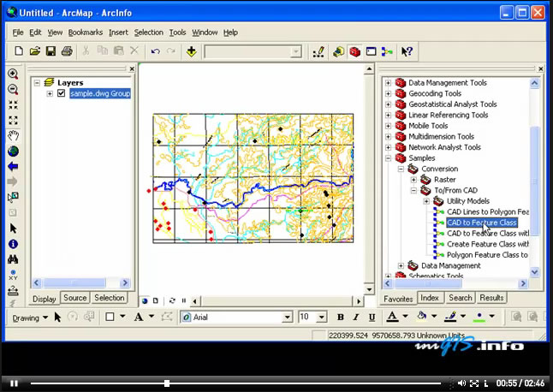Collapse the Conversion toolset
The height and width of the screenshot is (392, 553).
coord(401,169)
